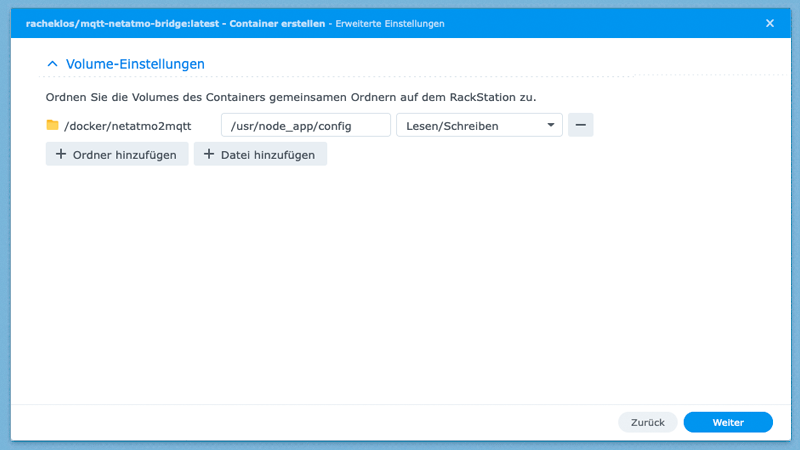
Task: Click the plus icon on Datei hinzufügen
Action: point(209,155)
